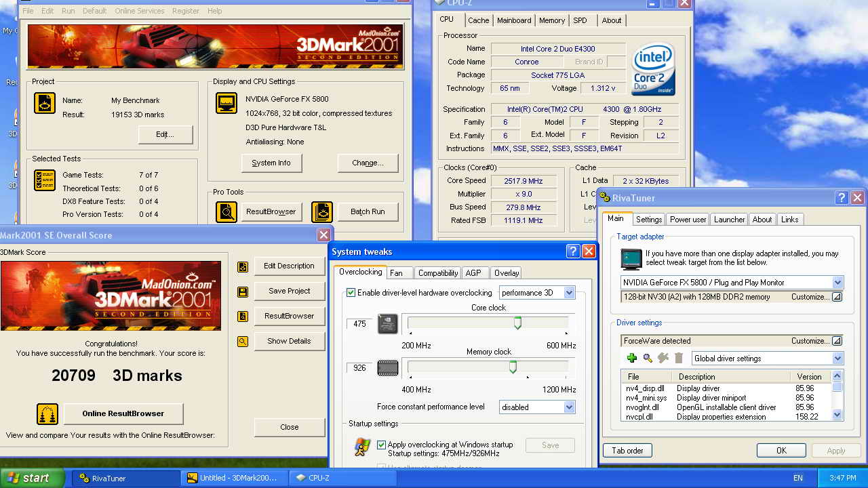
Task: Open the Global driver settings dropdown
Action: [837, 359]
